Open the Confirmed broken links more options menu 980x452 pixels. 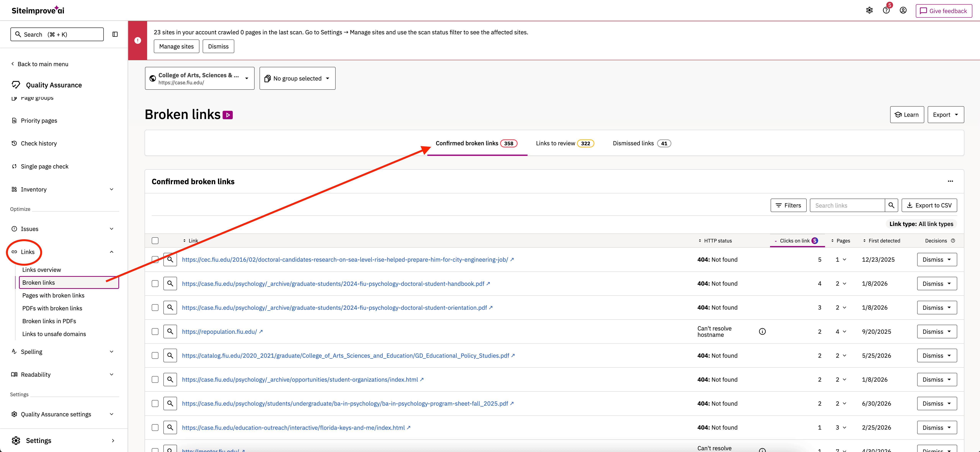point(950,181)
